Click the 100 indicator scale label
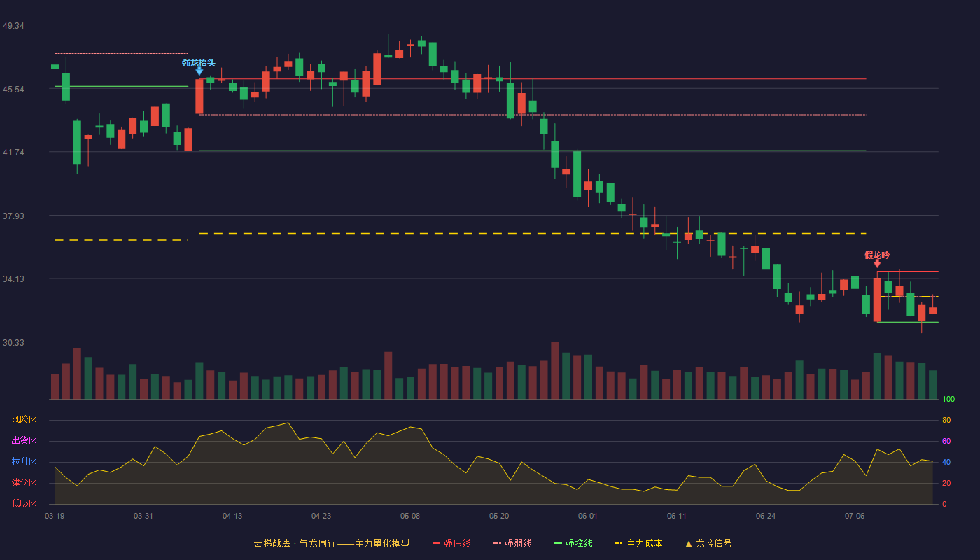 (x=948, y=400)
